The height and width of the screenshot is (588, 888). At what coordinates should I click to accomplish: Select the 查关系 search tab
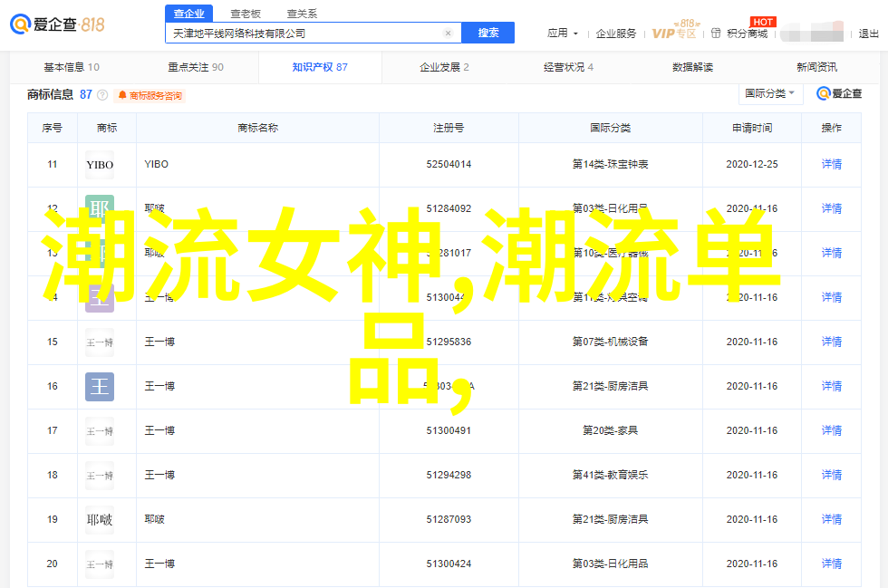302,14
